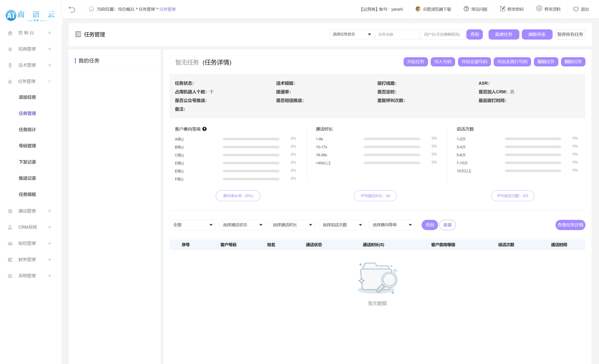Click the back arrow icon in header

72,9
